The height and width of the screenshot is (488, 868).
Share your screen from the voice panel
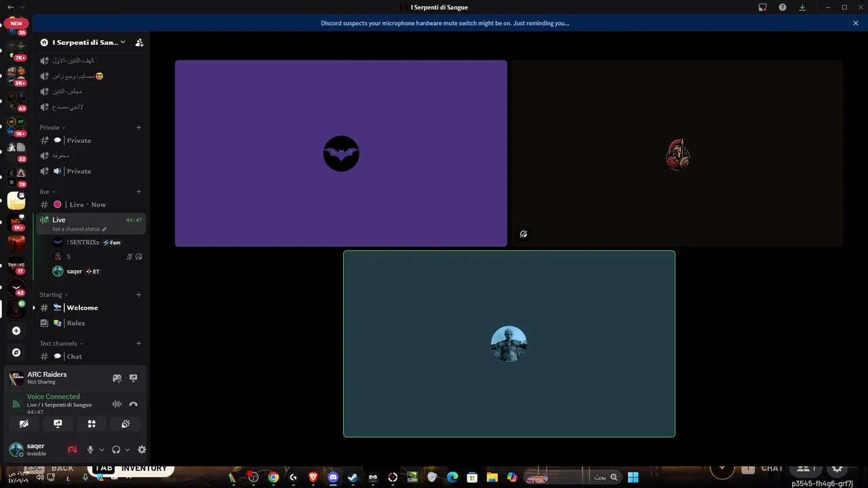(x=58, y=424)
